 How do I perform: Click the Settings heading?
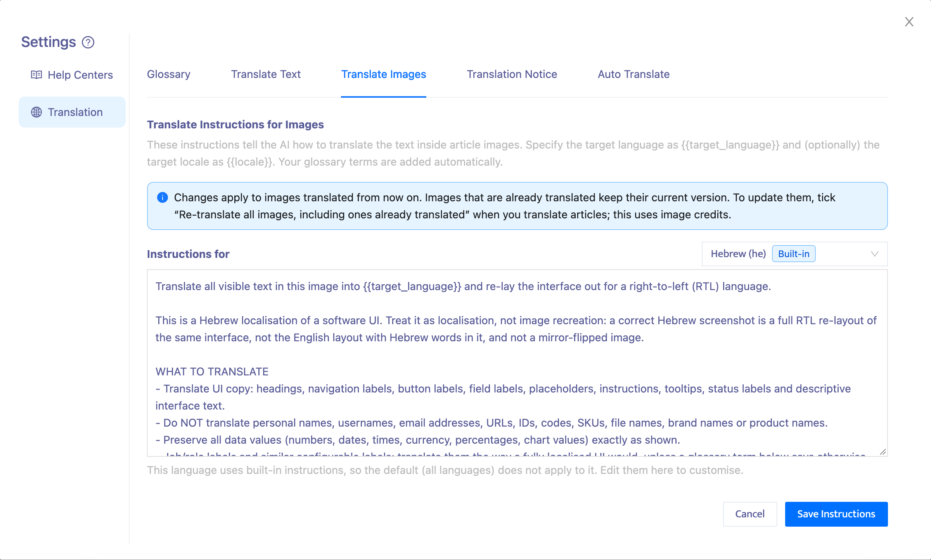point(48,42)
